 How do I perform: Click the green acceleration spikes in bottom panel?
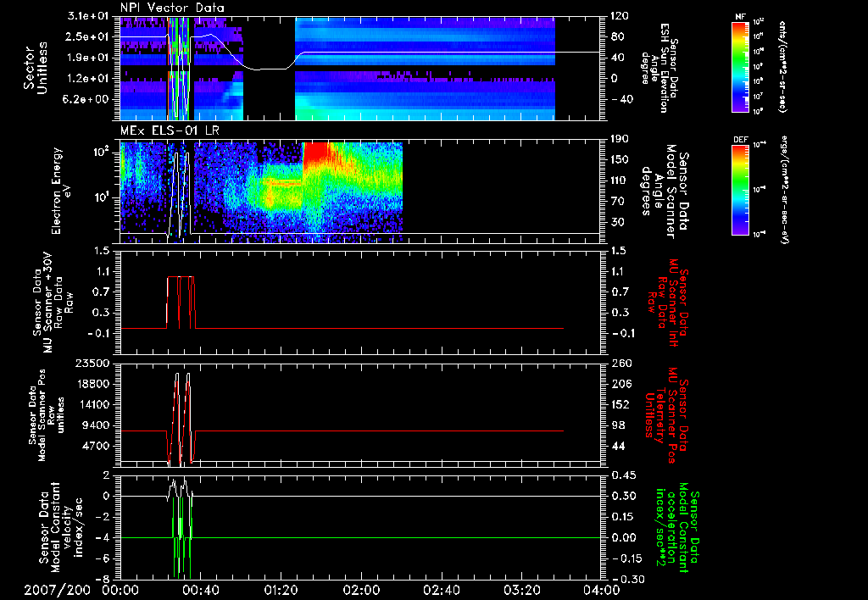tap(181, 538)
